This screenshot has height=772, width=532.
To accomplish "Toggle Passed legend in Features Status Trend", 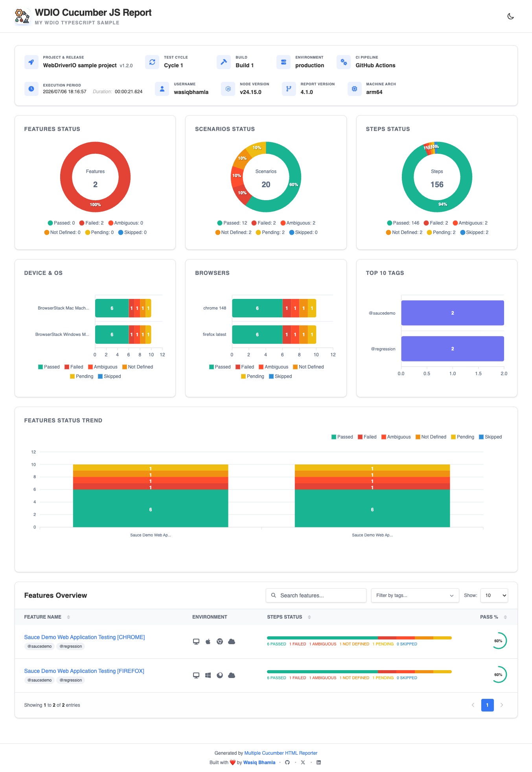I will point(342,437).
